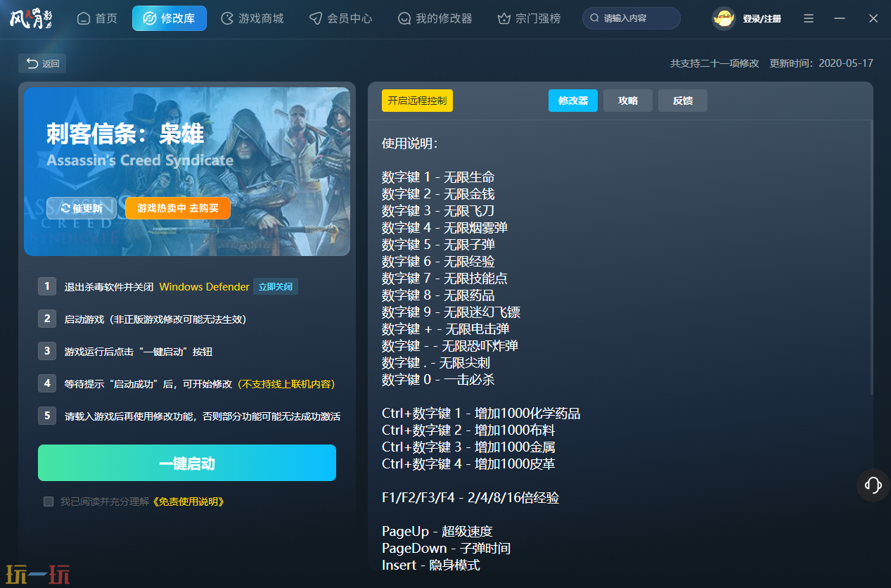Click 数字键 5 - 无限子弹 line
The height and width of the screenshot is (588, 891).
coord(438,245)
